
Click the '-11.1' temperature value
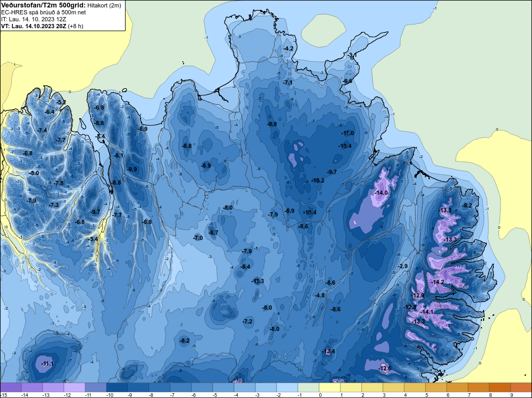coord(47,364)
